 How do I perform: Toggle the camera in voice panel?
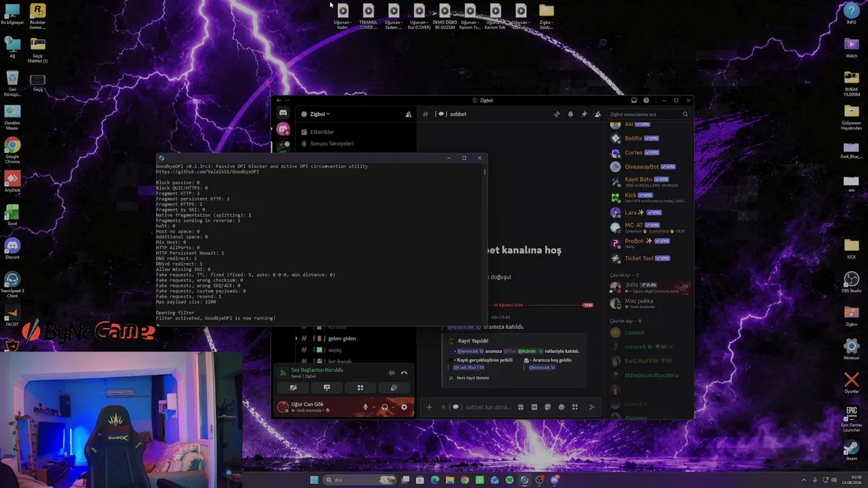293,388
